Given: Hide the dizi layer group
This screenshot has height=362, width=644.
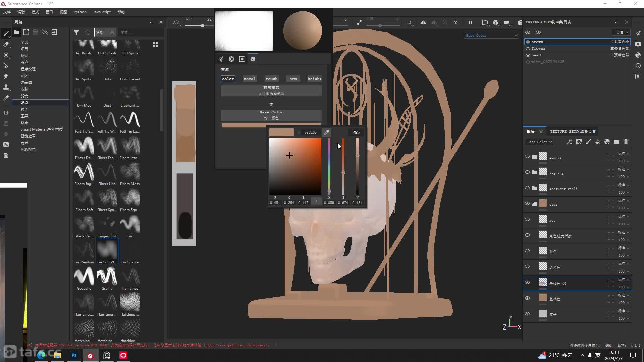Looking at the screenshot, I should [527, 204].
